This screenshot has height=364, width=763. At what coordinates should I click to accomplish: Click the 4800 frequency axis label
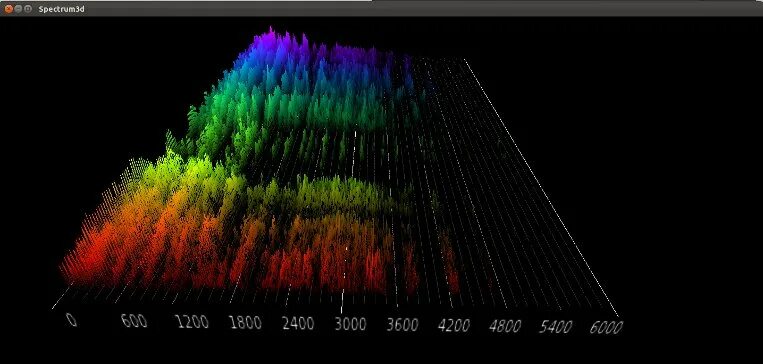click(505, 326)
